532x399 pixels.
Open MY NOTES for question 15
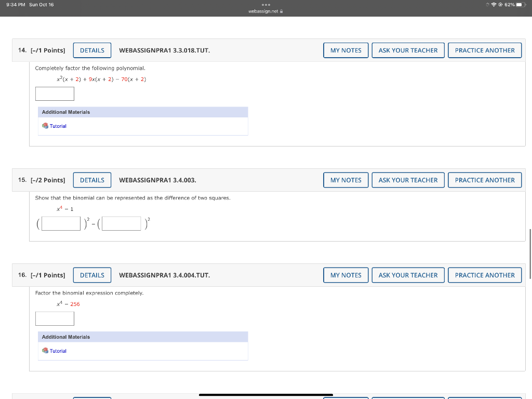point(345,180)
